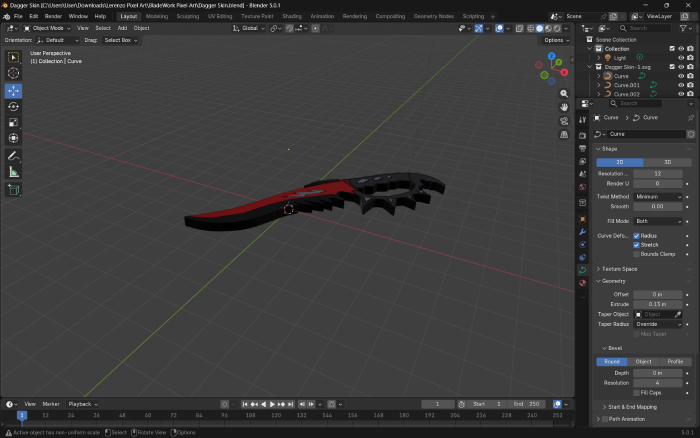Screen dimensions: 700x438
Task: Switch to the Scripting workspace tab
Action: point(473,16)
